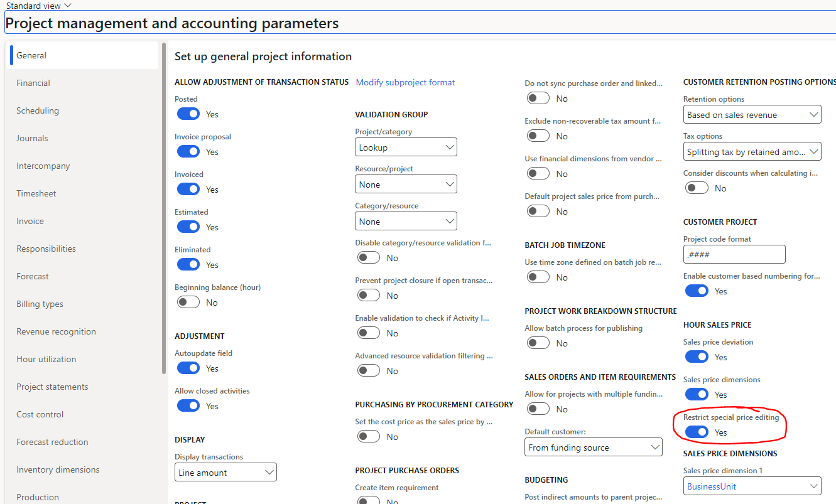This screenshot has height=504, width=836.
Task: Toggle Enable validation to check if Activity switch
Action: [x=369, y=333]
